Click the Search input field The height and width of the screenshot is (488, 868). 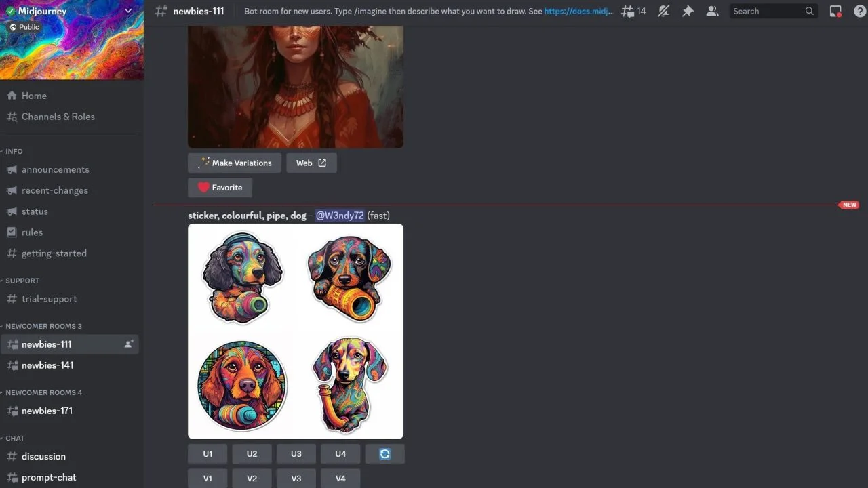tap(766, 11)
